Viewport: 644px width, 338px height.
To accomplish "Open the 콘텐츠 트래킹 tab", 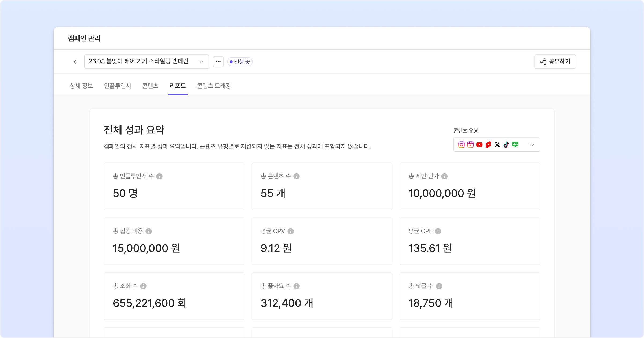I will click(214, 86).
